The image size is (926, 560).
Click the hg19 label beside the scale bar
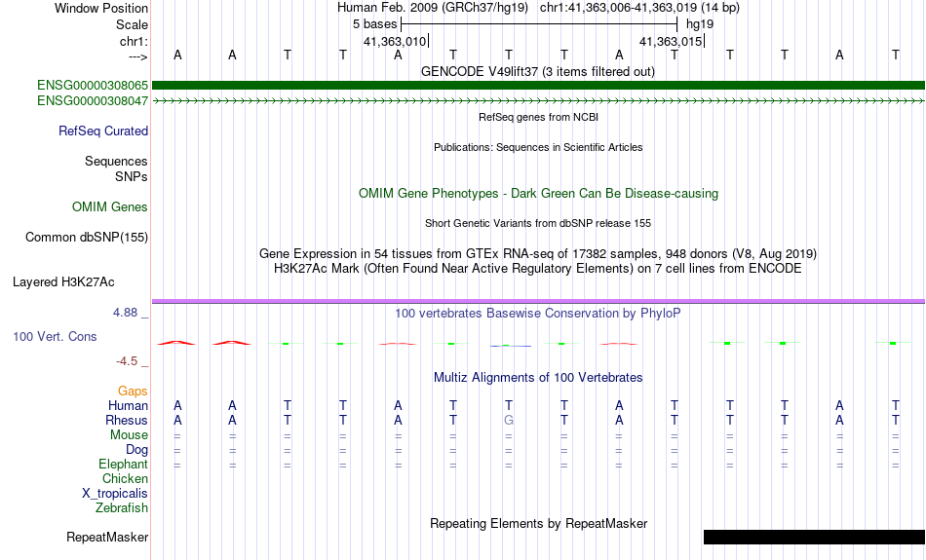[x=700, y=24]
